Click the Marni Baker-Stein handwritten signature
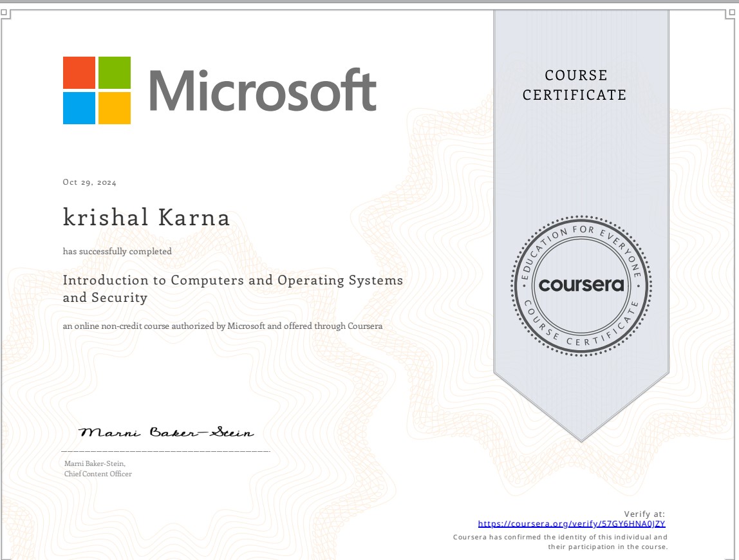739x560 pixels. click(166, 433)
